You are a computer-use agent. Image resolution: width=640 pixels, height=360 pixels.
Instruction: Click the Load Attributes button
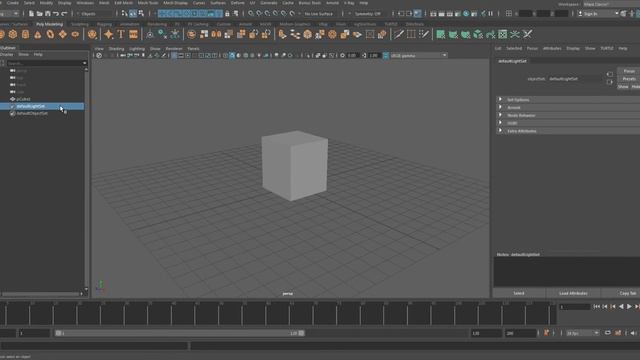tap(573, 293)
